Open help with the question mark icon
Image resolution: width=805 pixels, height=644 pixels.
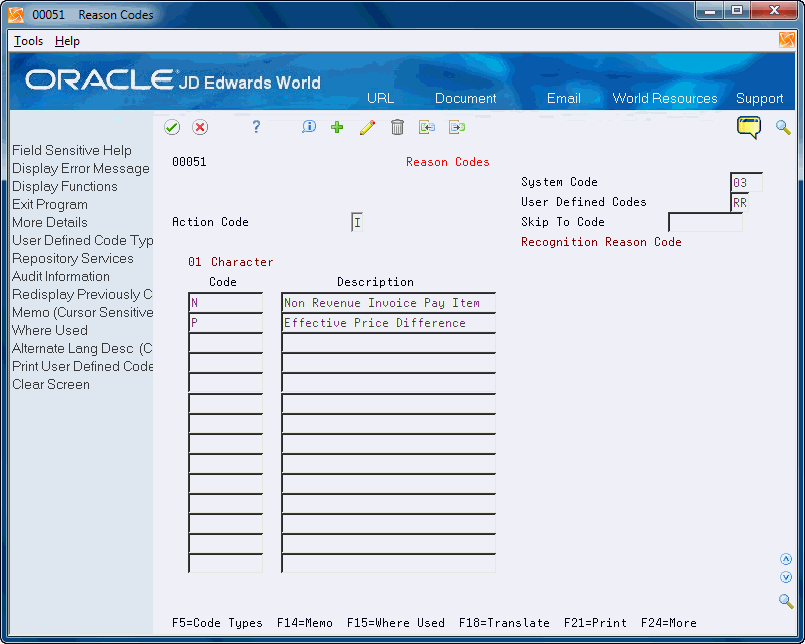pyautogui.click(x=256, y=127)
